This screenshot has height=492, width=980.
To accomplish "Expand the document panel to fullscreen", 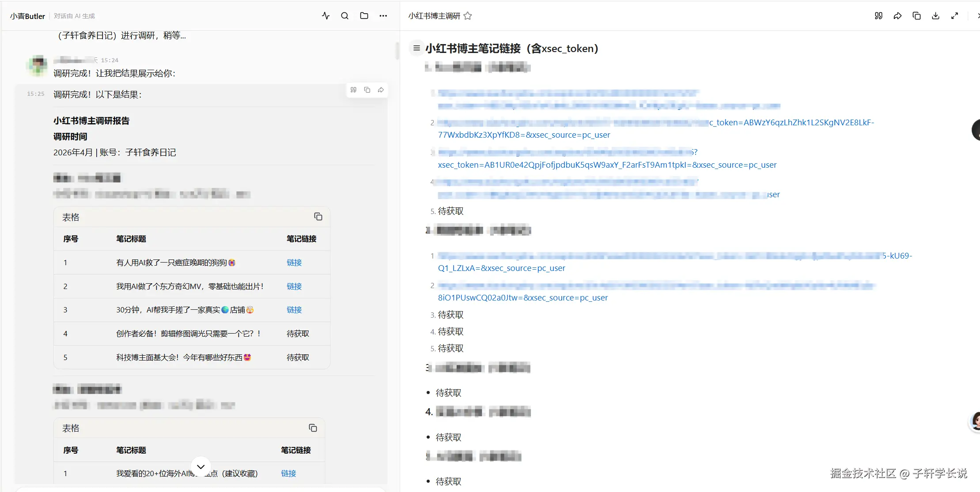I will point(954,16).
